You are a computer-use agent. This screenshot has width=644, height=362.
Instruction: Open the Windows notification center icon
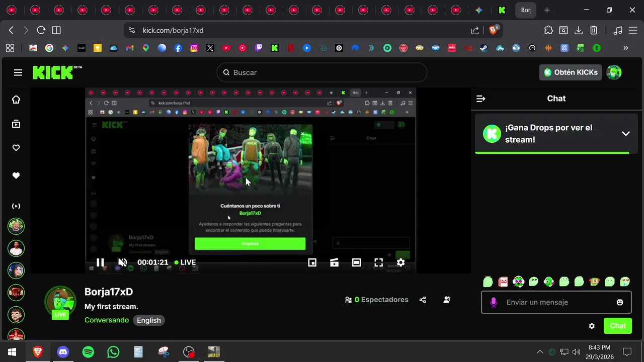[x=627, y=352]
